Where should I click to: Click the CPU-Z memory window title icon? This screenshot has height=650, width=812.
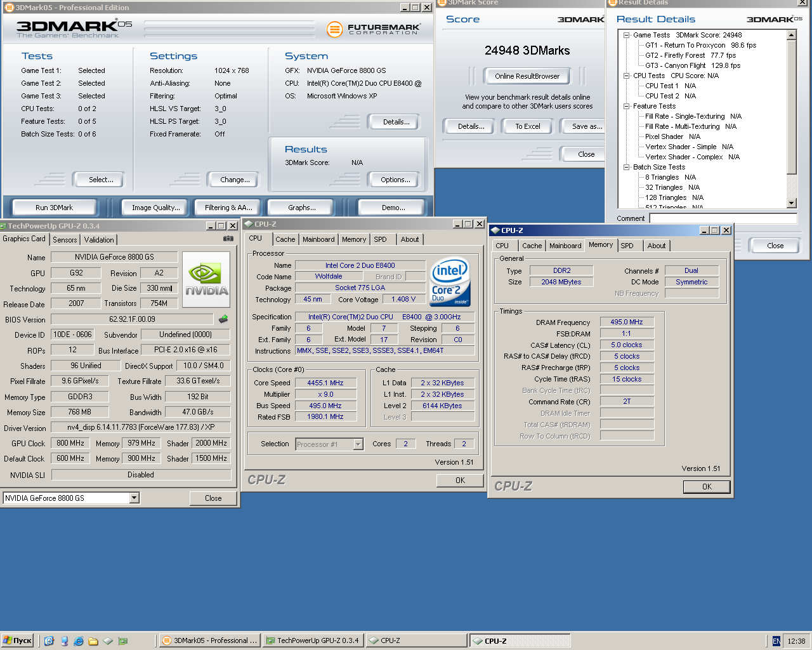point(495,230)
